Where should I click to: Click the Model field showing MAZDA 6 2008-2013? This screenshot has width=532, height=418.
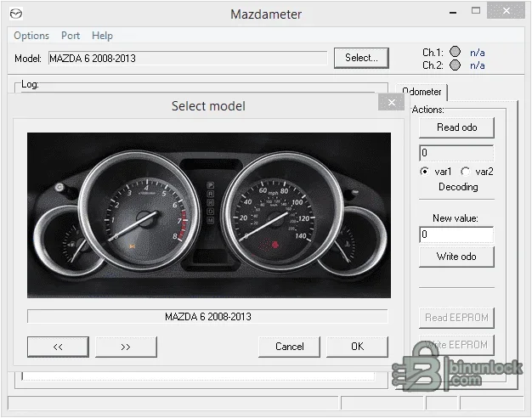(188, 59)
